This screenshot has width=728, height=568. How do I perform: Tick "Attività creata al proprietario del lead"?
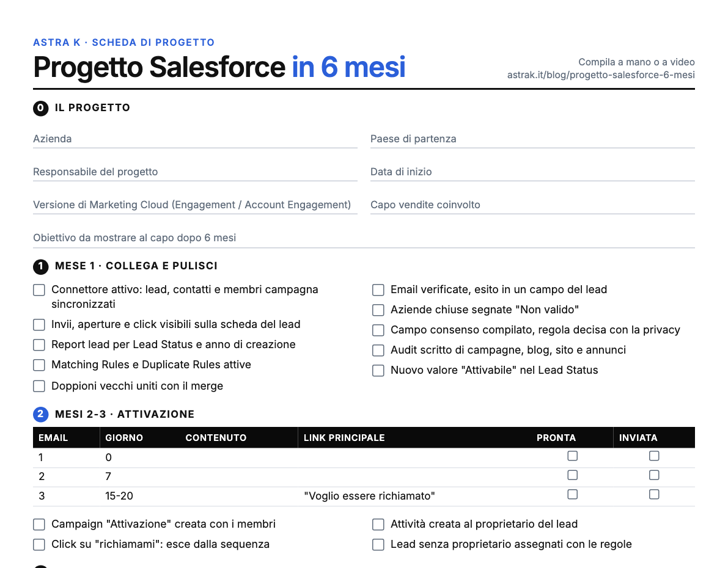pyautogui.click(x=378, y=525)
